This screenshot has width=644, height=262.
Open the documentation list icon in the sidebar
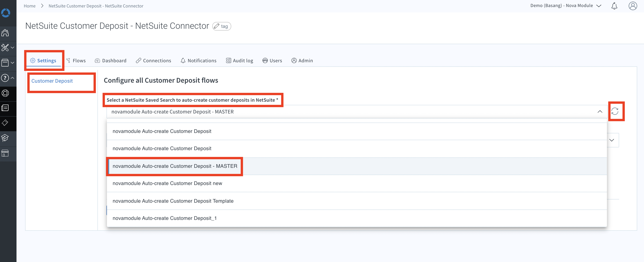(x=5, y=108)
